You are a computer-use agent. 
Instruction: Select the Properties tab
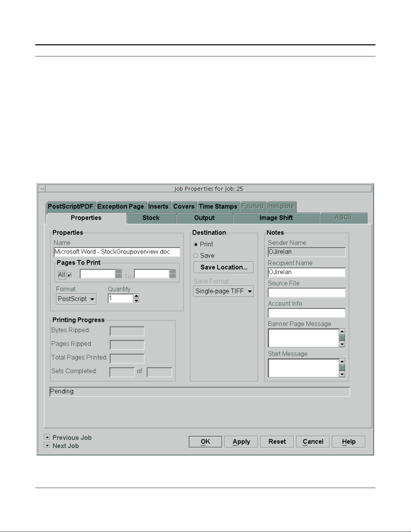86,218
